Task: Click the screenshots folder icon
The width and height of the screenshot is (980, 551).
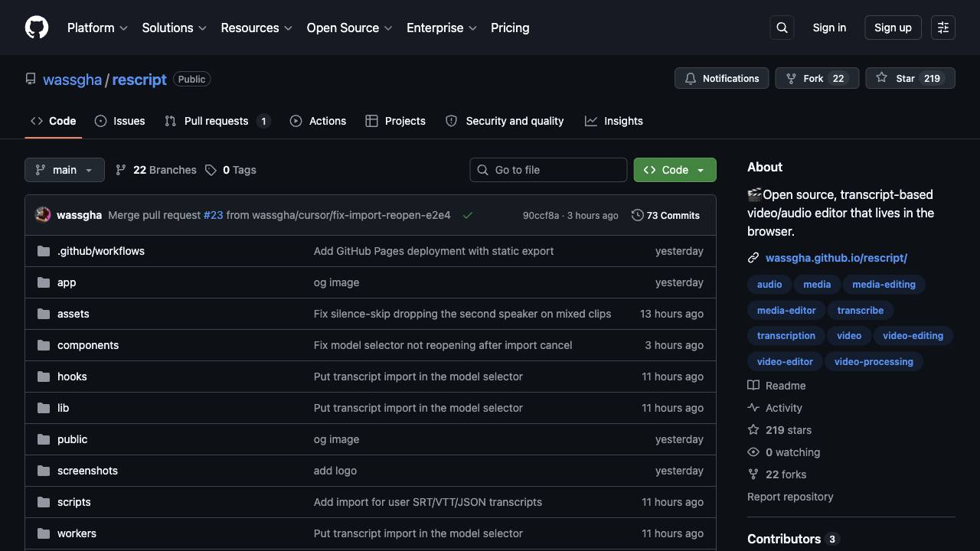Action: tap(44, 471)
